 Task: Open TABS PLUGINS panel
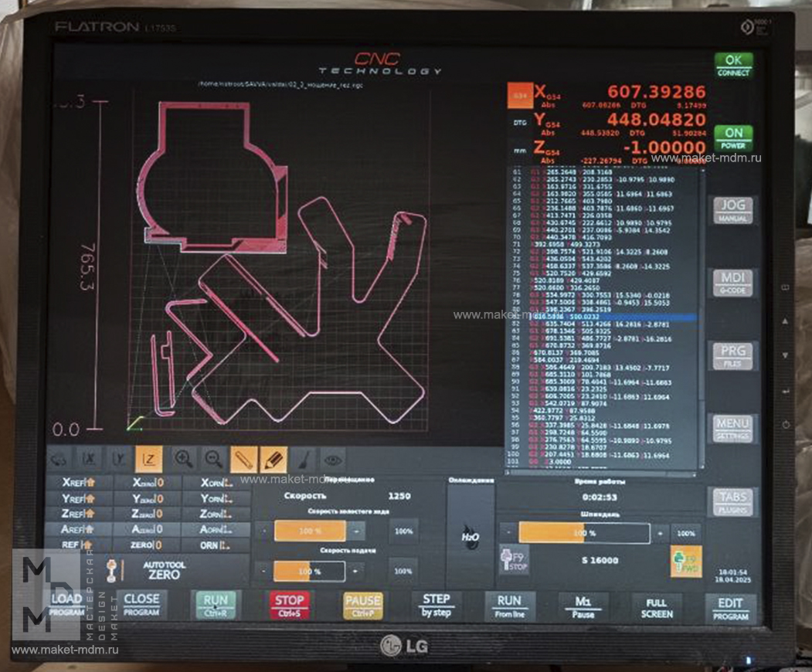732,502
